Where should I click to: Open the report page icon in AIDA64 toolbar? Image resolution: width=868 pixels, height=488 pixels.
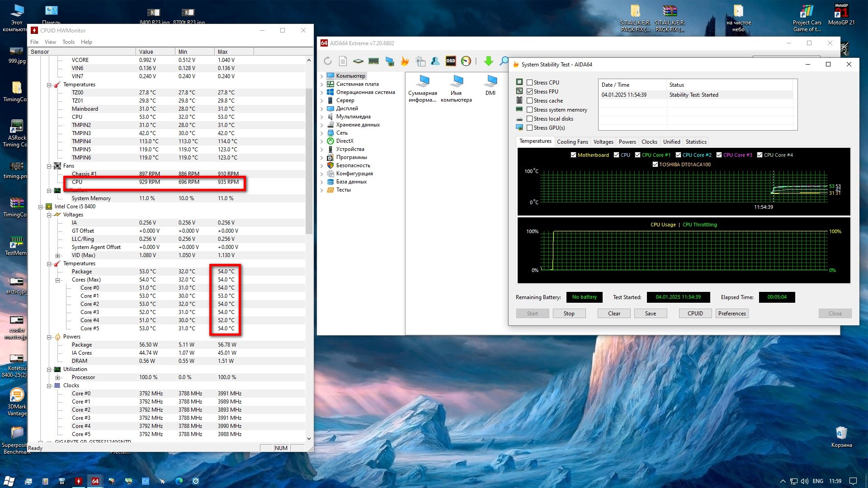click(343, 61)
